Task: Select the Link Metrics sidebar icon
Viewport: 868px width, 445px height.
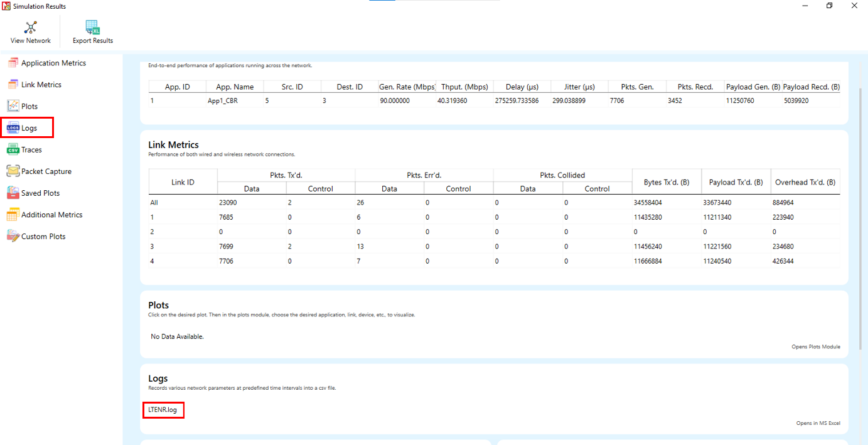Action: [x=13, y=85]
